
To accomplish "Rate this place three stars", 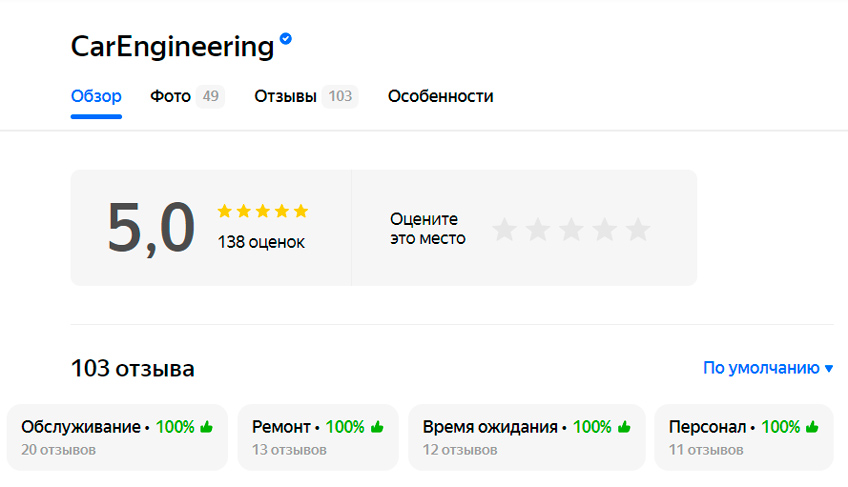I will click(x=572, y=229).
